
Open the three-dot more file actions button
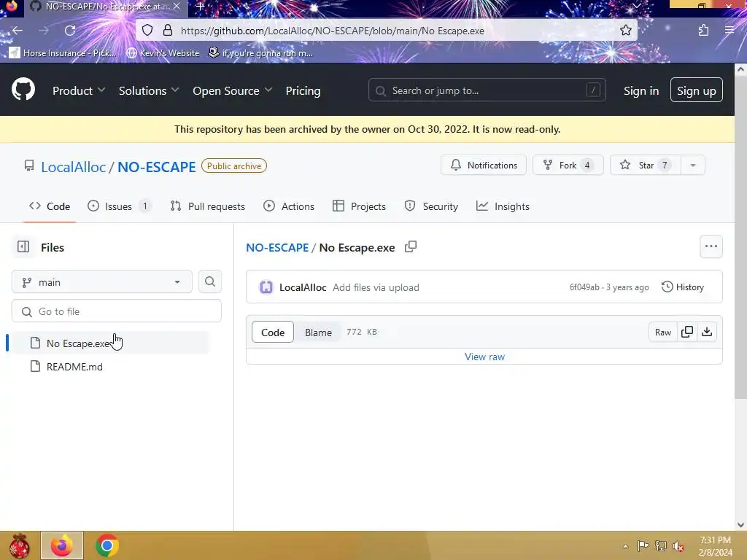coord(711,246)
